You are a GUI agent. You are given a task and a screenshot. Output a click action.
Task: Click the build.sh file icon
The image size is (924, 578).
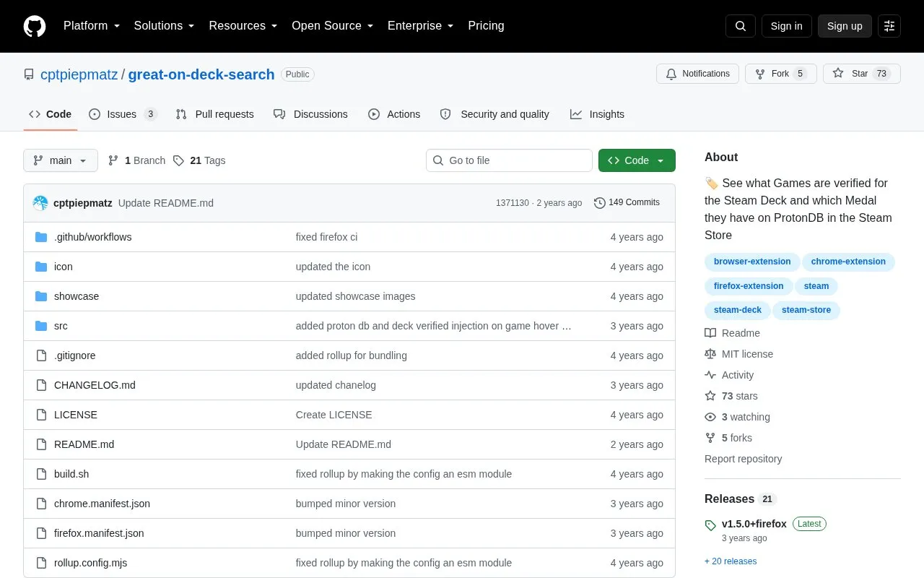tap(41, 474)
